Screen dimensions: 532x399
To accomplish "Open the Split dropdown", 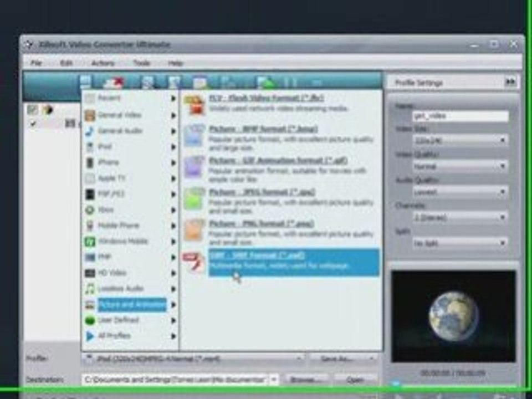I will point(461,243).
